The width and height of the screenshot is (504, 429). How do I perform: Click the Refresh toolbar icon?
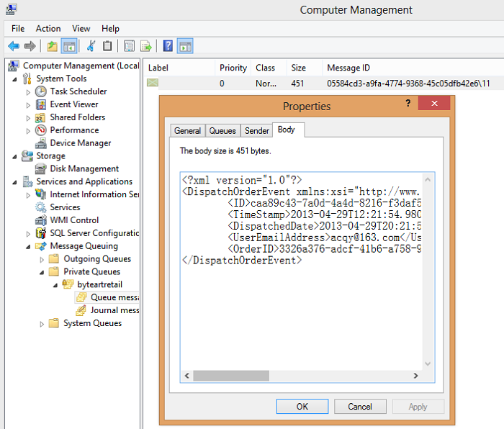coord(129,46)
